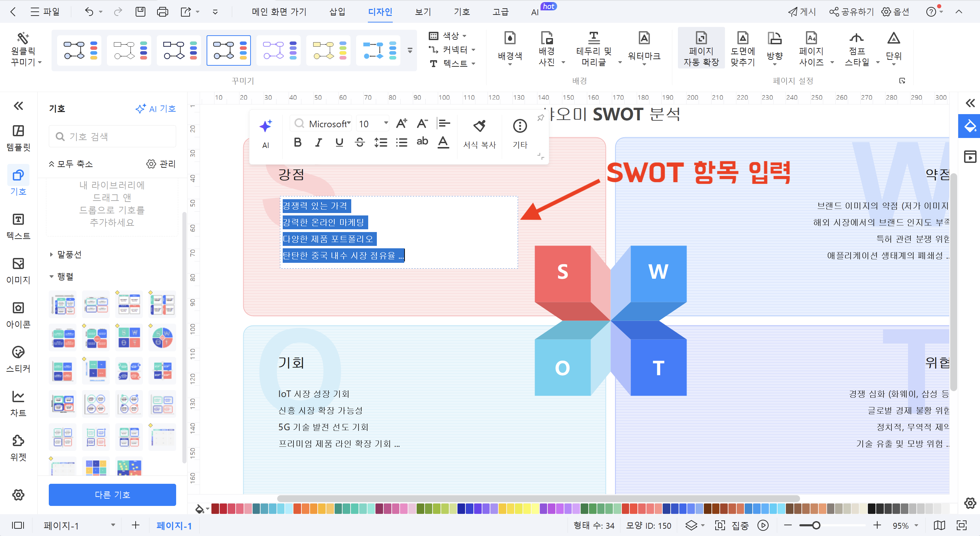
Task: Apply strikethrough to selected text
Action: coord(360,142)
